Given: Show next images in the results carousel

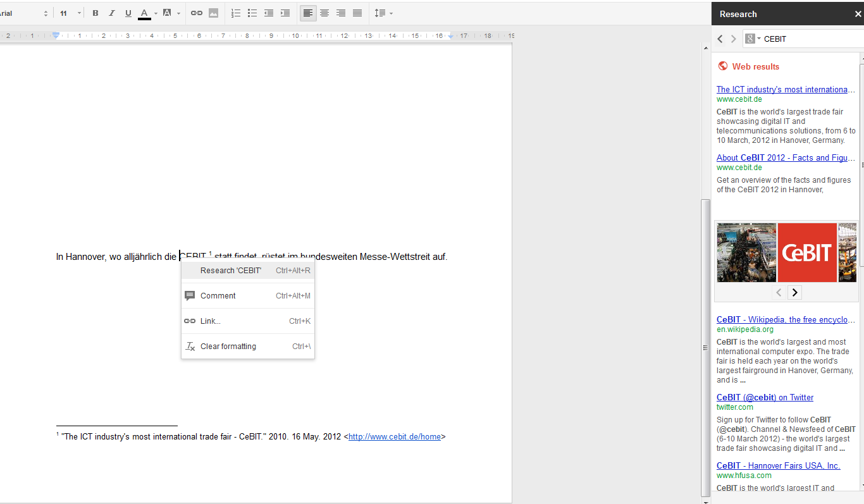Looking at the screenshot, I should pyautogui.click(x=795, y=292).
